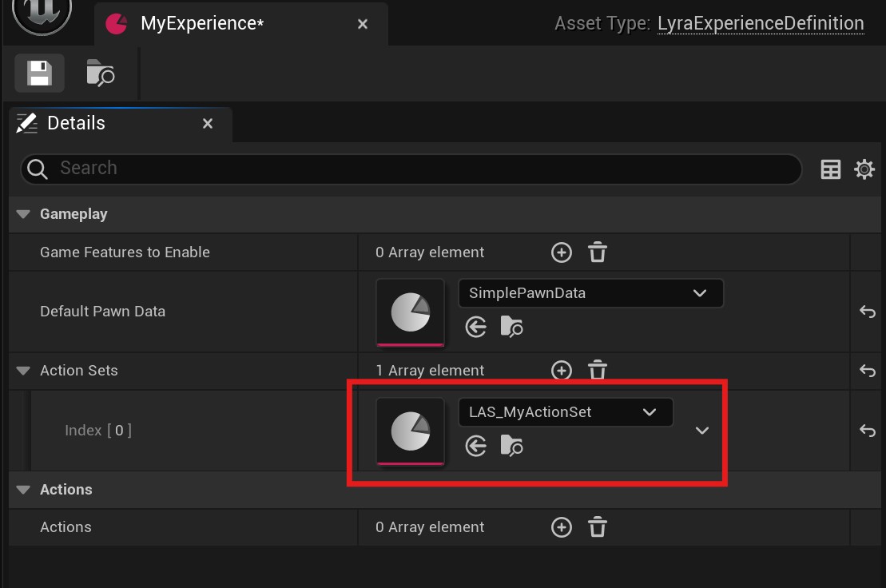
Task: Remove all Action Sets array elements
Action: click(598, 371)
